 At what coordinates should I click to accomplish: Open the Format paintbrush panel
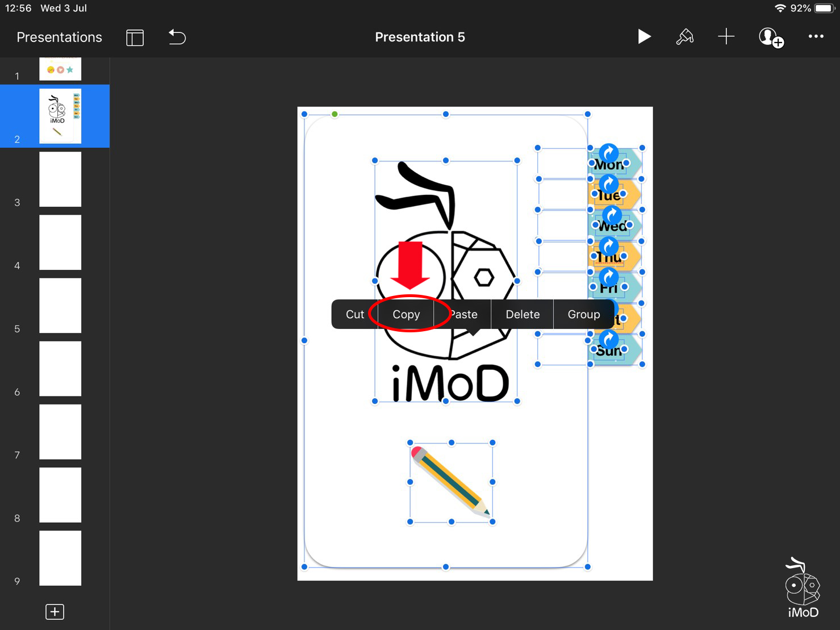click(x=684, y=37)
